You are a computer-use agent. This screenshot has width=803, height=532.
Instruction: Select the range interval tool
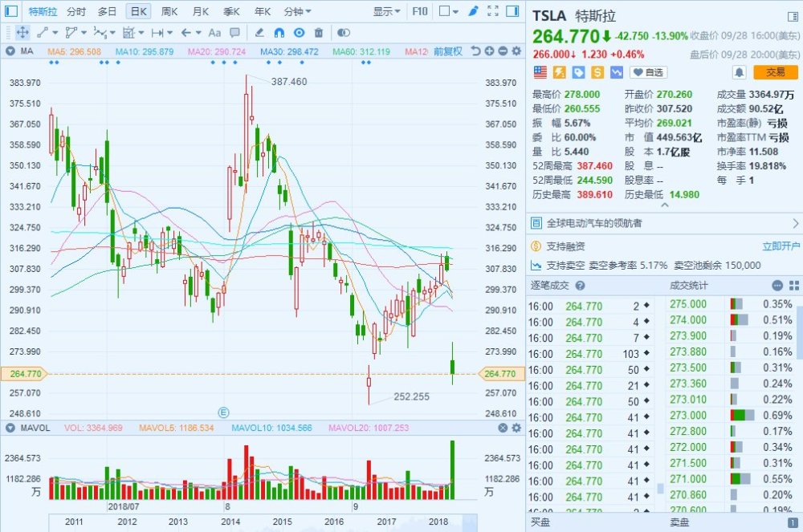click(x=157, y=33)
